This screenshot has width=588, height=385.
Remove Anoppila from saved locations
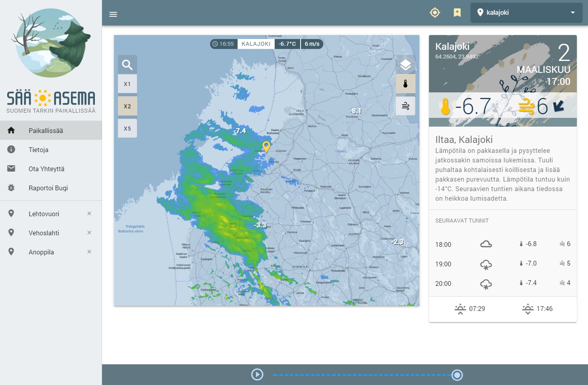(89, 252)
